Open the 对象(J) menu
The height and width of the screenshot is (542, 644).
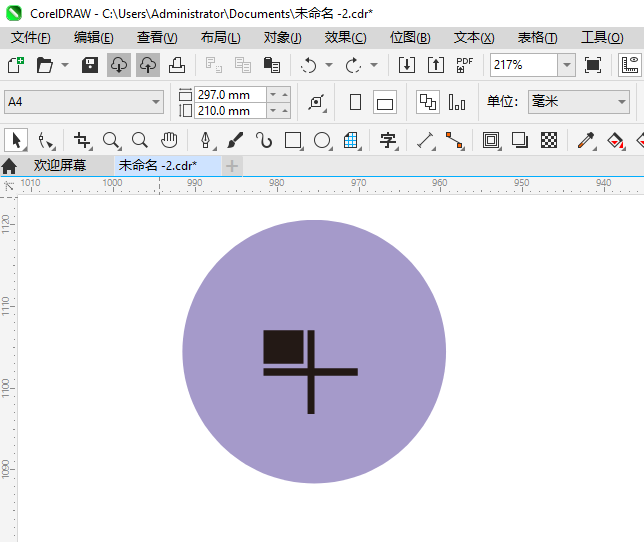[283, 38]
